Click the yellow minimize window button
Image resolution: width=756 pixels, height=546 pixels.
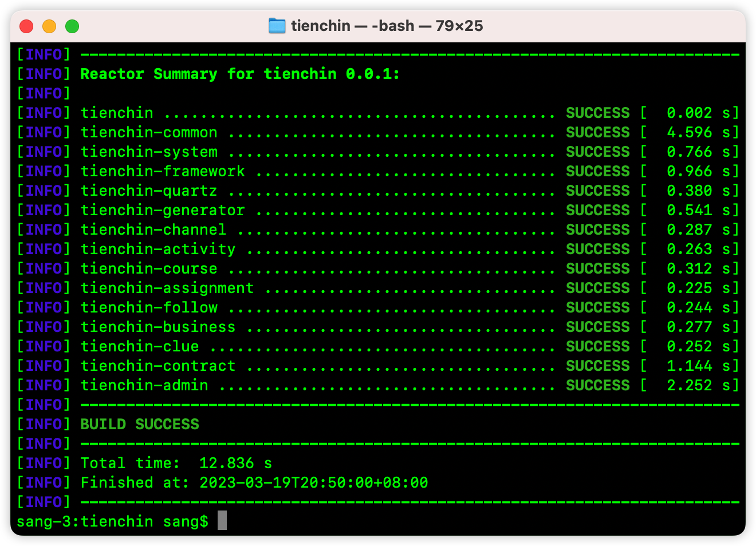[x=49, y=26]
